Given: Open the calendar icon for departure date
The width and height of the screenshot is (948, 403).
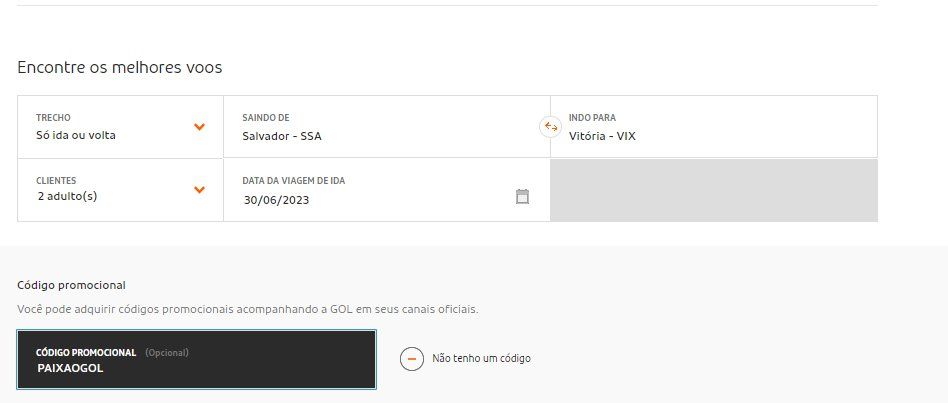Looking at the screenshot, I should pyautogui.click(x=522, y=196).
